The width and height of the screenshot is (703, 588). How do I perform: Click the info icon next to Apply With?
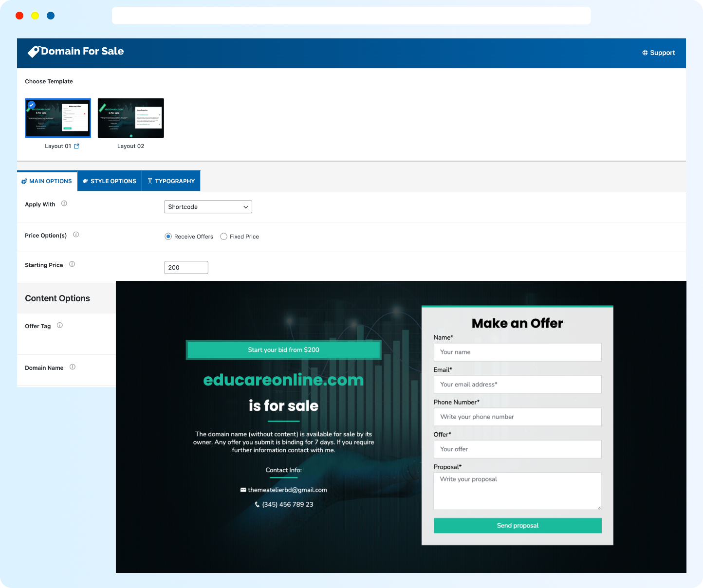64,203
